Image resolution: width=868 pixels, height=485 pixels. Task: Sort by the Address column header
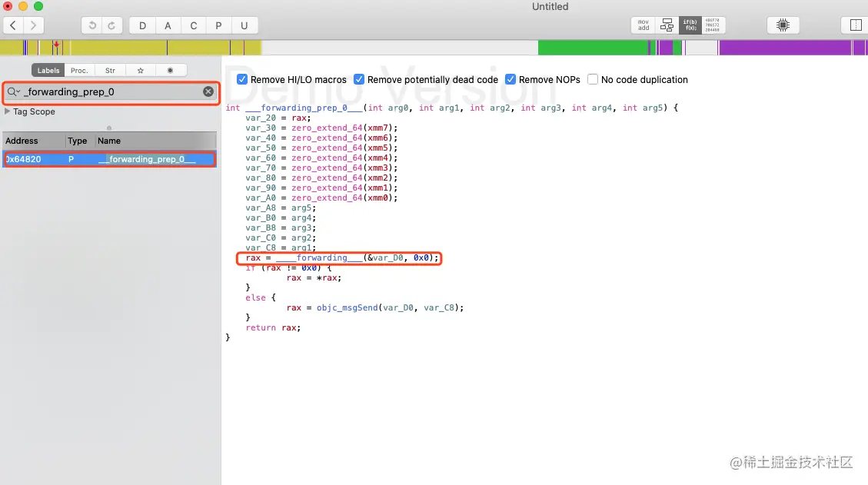coord(33,141)
